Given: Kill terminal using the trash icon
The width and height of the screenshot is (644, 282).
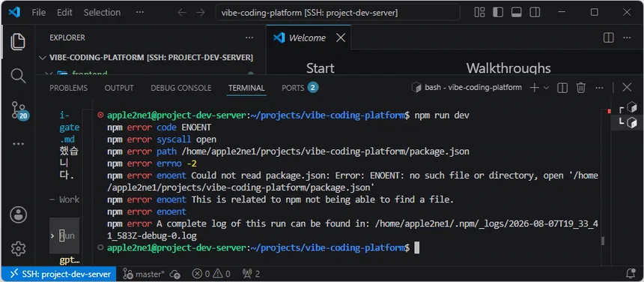Looking at the screenshot, I should click(581, 88).
